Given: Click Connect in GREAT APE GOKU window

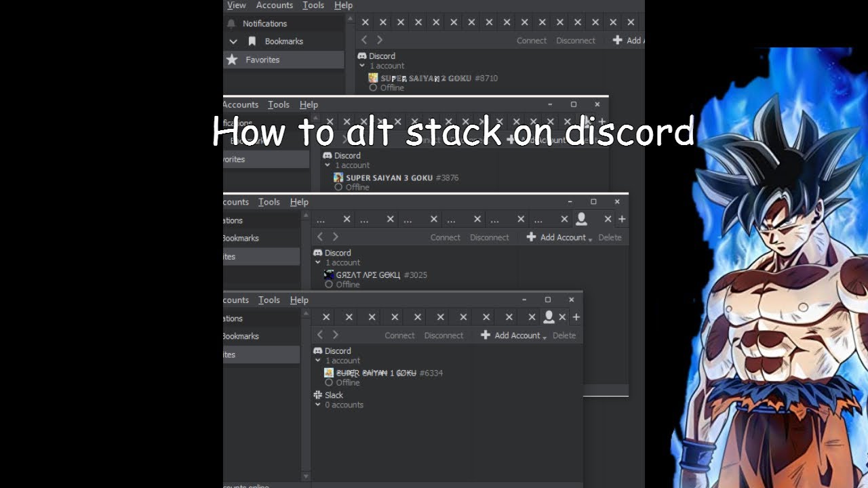Looking at the screenshot, I should pyautogui.click(x=446, y=238).
